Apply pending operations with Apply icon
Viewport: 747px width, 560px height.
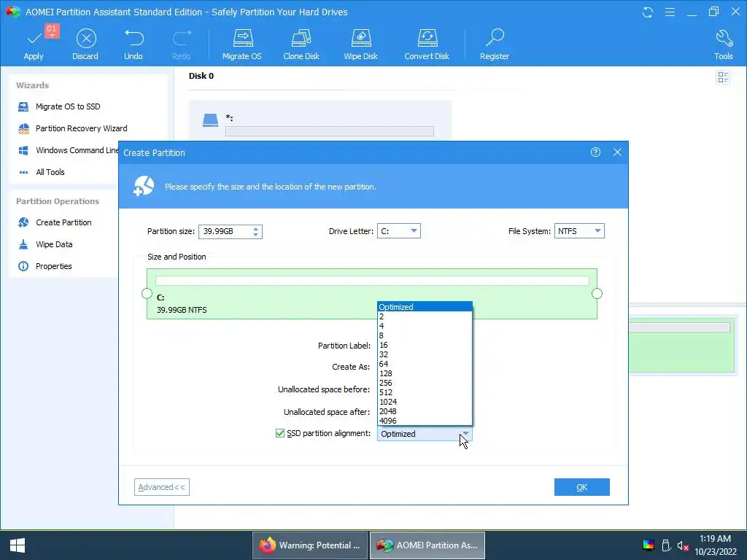click(34, 44)
